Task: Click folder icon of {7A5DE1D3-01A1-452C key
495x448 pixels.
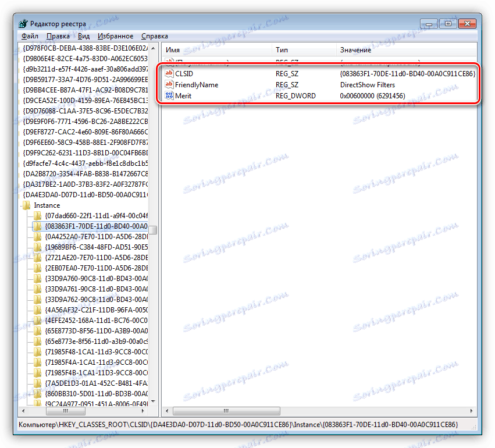Action: click(38, 383)
